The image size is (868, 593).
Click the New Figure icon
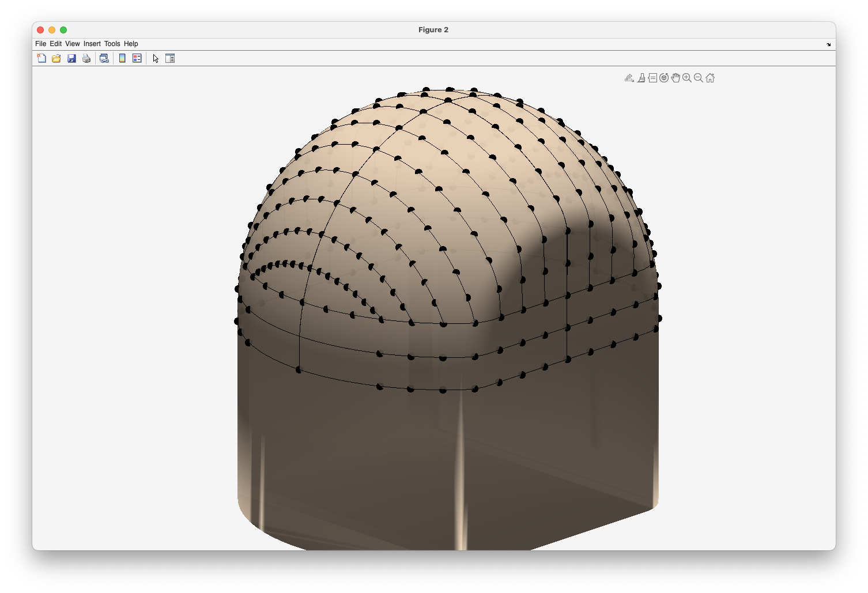point(41,58)
